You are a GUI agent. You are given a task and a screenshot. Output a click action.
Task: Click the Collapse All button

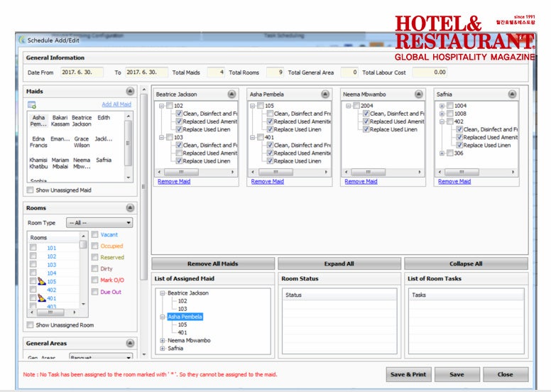(x=466, y=263)
